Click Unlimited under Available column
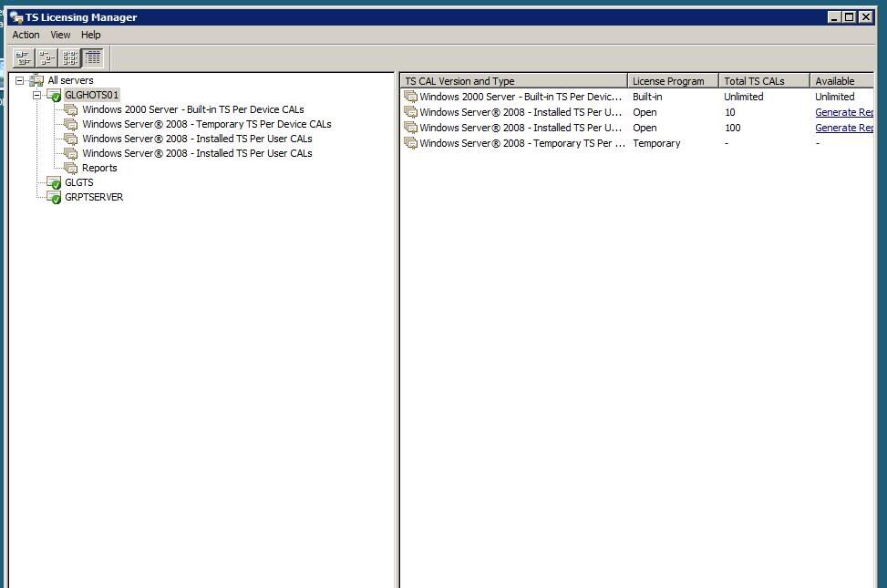This screenshot has width=887, height=588. click(834, 97)
